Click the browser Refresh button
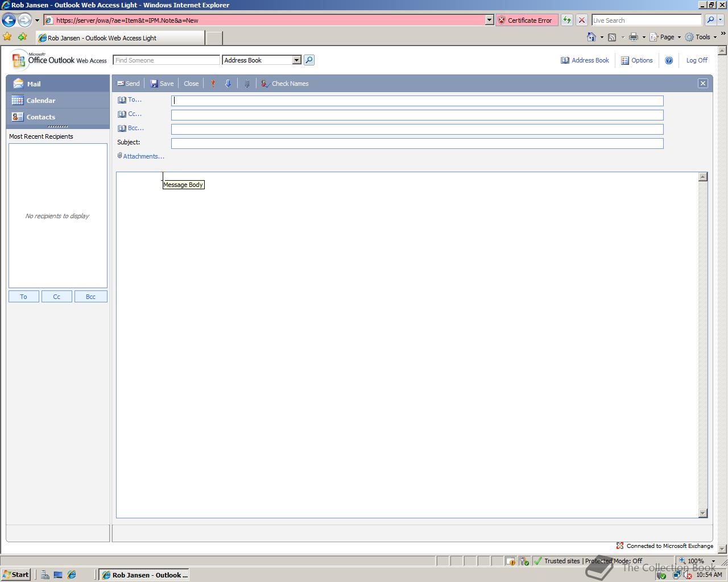Viewport: 728px width, 582px height. click(x=566, y=20)
